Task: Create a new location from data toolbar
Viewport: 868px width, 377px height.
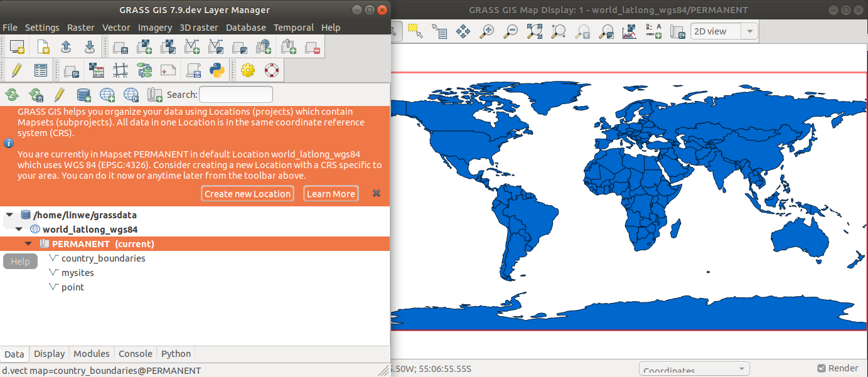Action: pos(107,95)
